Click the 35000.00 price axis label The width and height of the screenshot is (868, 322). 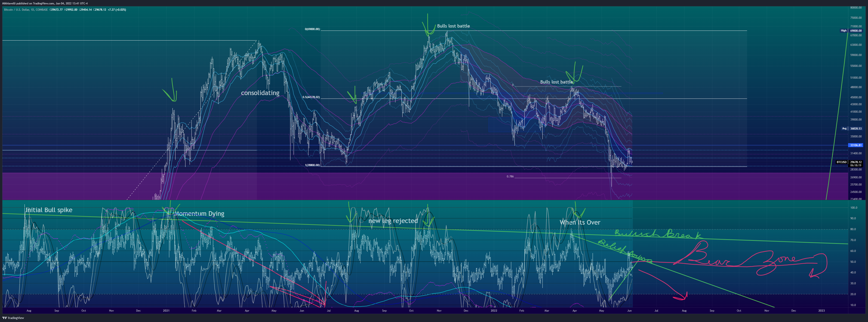856,136
